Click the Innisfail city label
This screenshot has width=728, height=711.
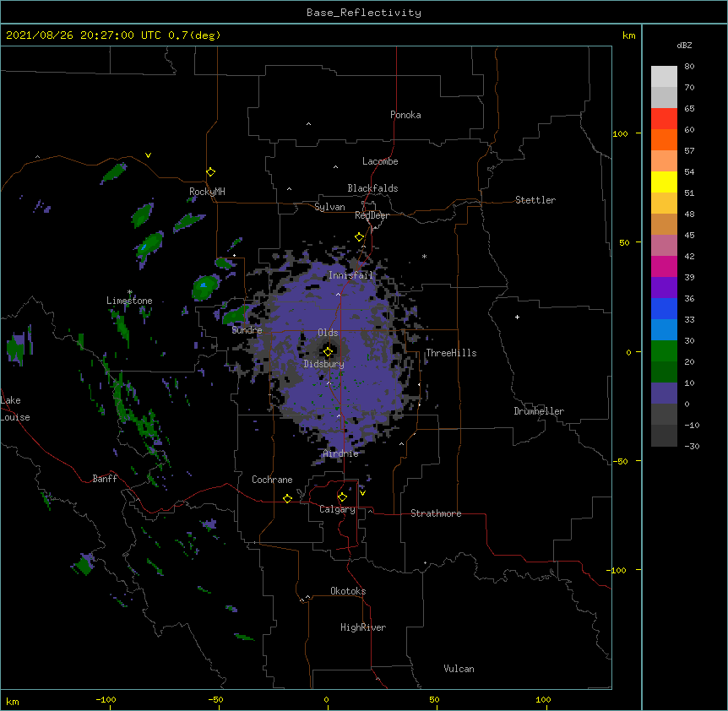point(350,275)
